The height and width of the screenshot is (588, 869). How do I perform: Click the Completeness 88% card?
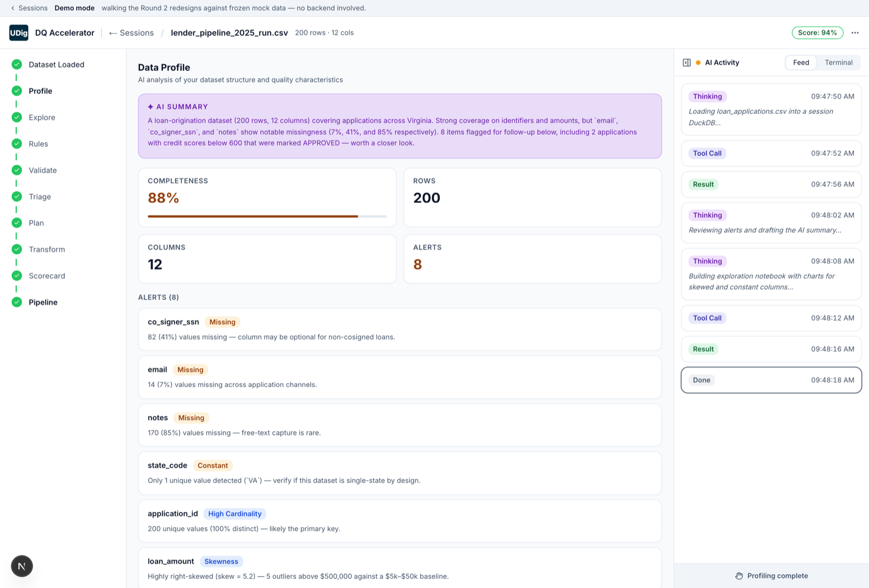click(x=267, y=198)
